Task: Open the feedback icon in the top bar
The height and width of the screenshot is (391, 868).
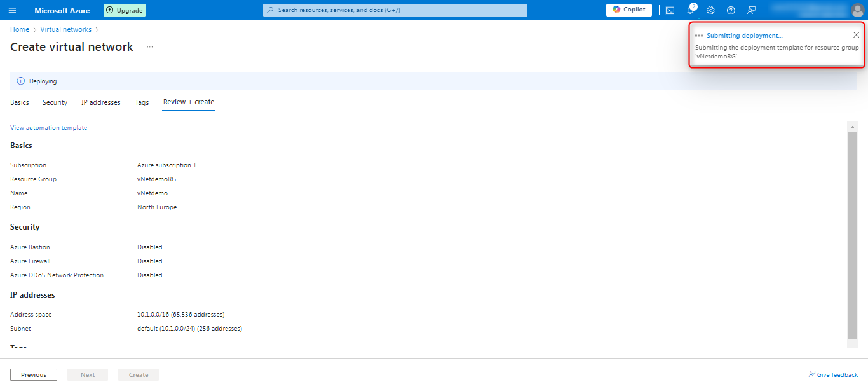Action: click(752, 10)
